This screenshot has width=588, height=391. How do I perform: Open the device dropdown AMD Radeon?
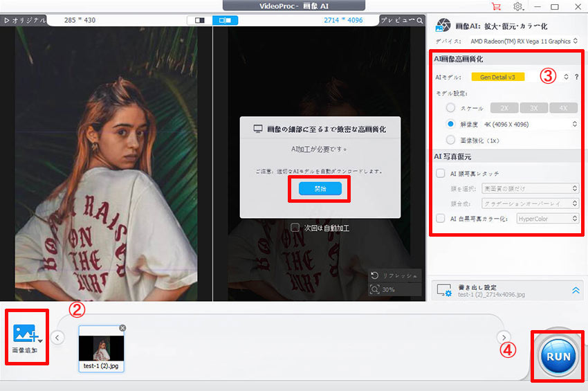(x=524, y=42)
